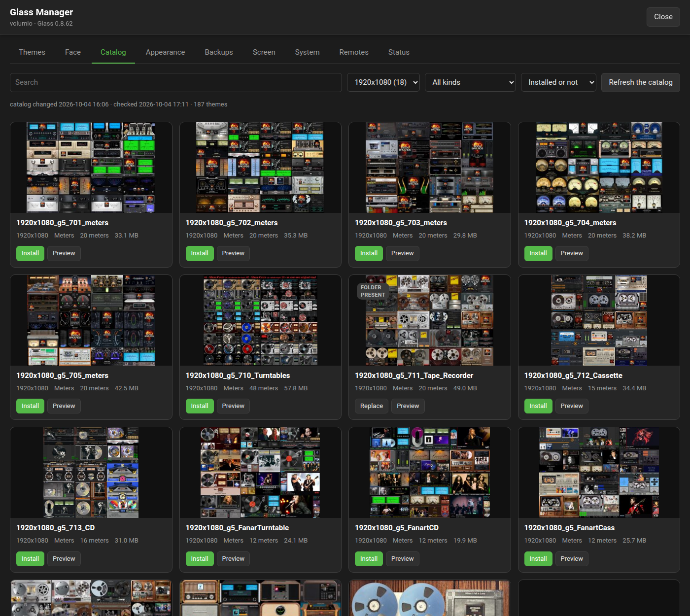Switch to the Face tab
Screen dimensions: 690x616
point(73,52)
